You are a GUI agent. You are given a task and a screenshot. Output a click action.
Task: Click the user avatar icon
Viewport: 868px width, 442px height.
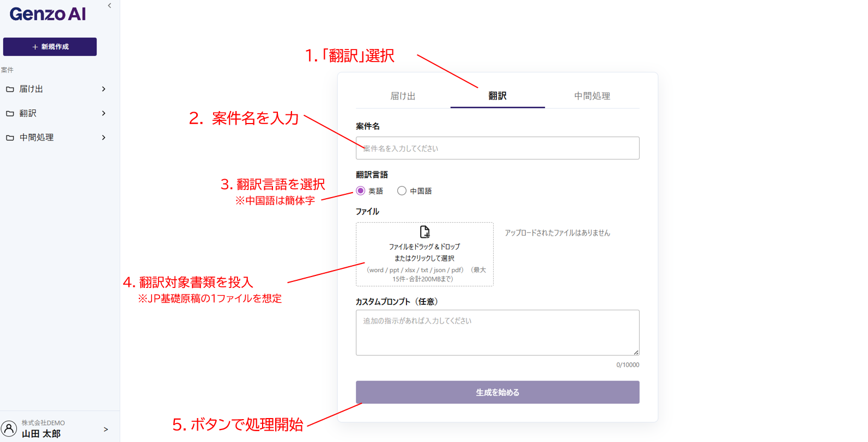tap(9, 428)
